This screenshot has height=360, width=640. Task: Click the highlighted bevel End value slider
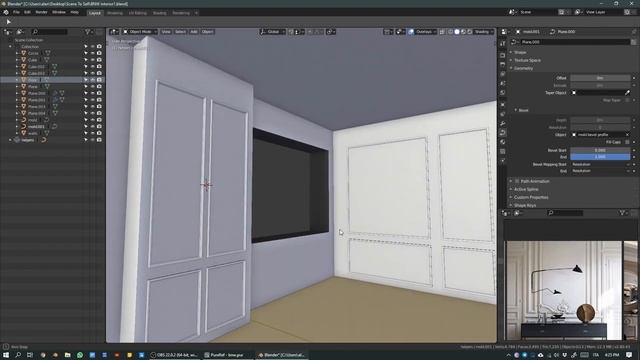tap(600, 157)
